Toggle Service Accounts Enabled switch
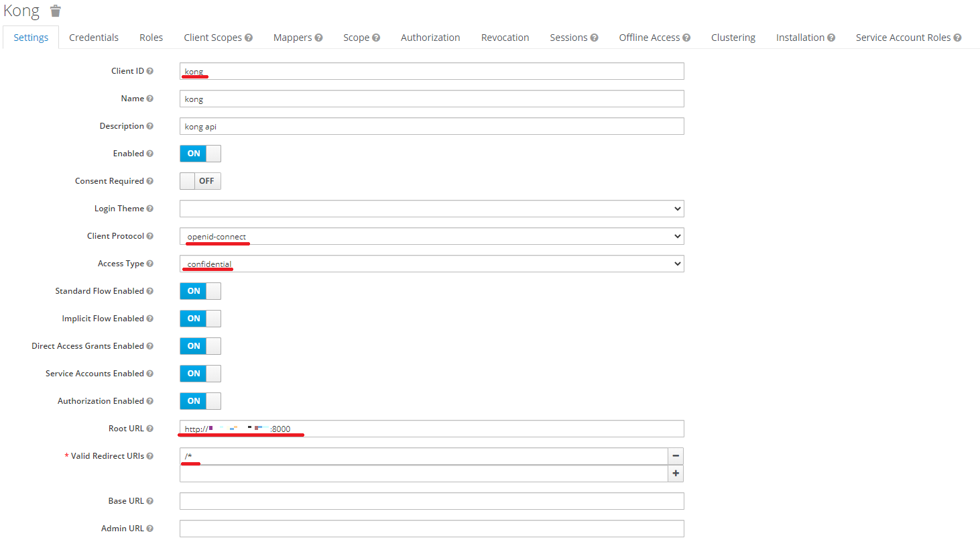 [x=200, y=374]
